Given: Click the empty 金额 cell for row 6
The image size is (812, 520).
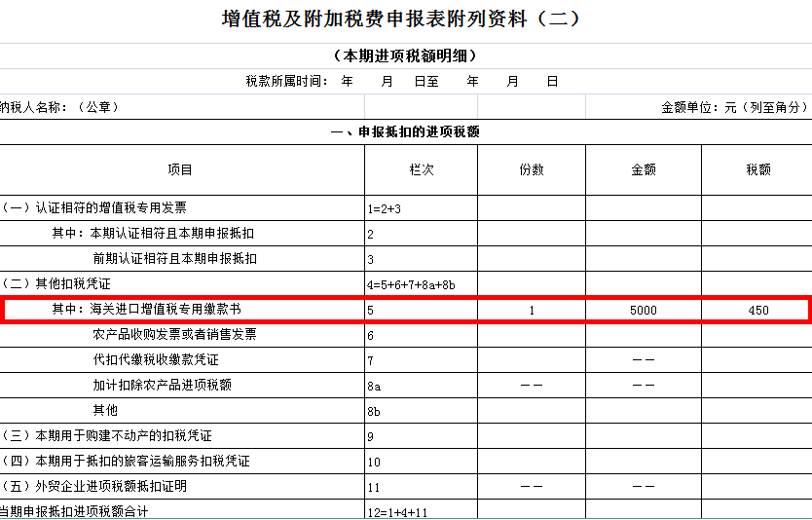Looking at the screenshot, I should point(644,335).
